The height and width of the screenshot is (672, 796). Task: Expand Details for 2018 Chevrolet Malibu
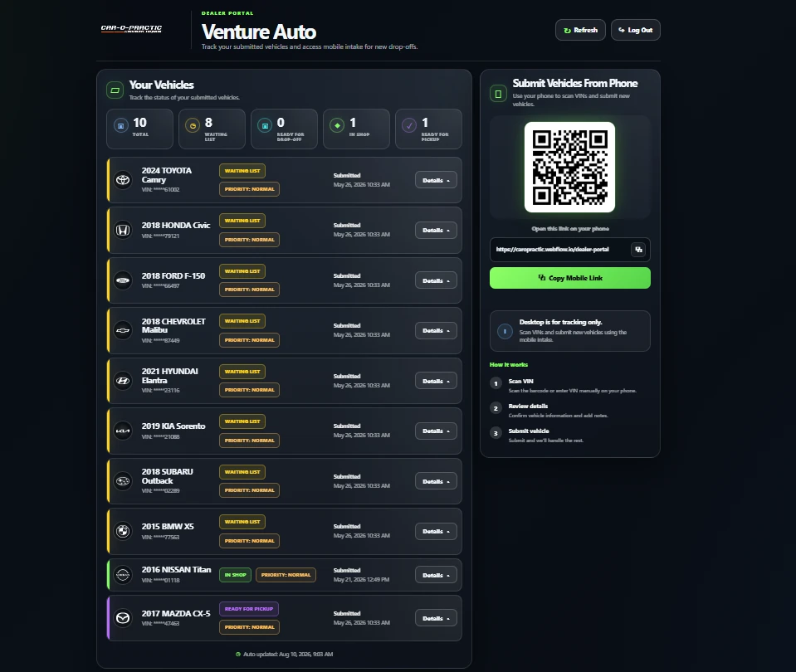[x=436, y=330]
